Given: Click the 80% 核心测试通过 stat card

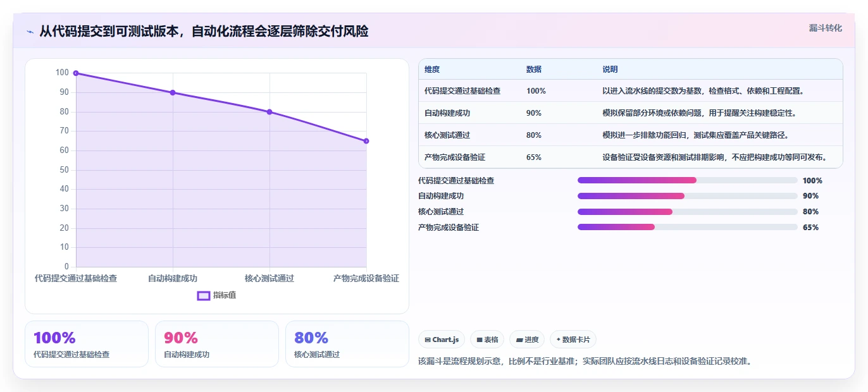Looking at the screenshot, I should point(347,344).
